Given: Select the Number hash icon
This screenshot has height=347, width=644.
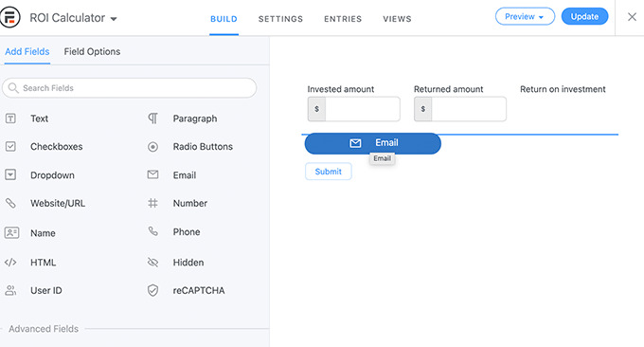Looking at the screenshot, I should (x=152, y=203).
